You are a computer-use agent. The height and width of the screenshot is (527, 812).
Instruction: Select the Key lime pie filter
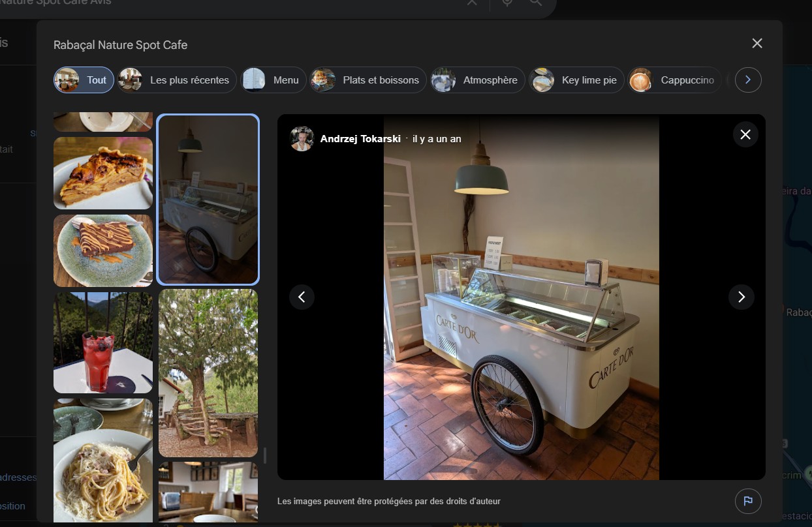pos(576,80)
